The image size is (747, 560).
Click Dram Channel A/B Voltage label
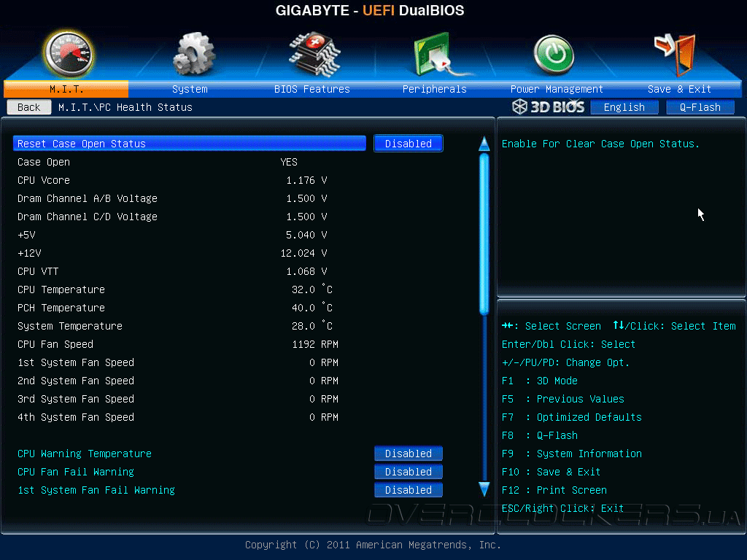pyautogui.click(x=88, y=198)
